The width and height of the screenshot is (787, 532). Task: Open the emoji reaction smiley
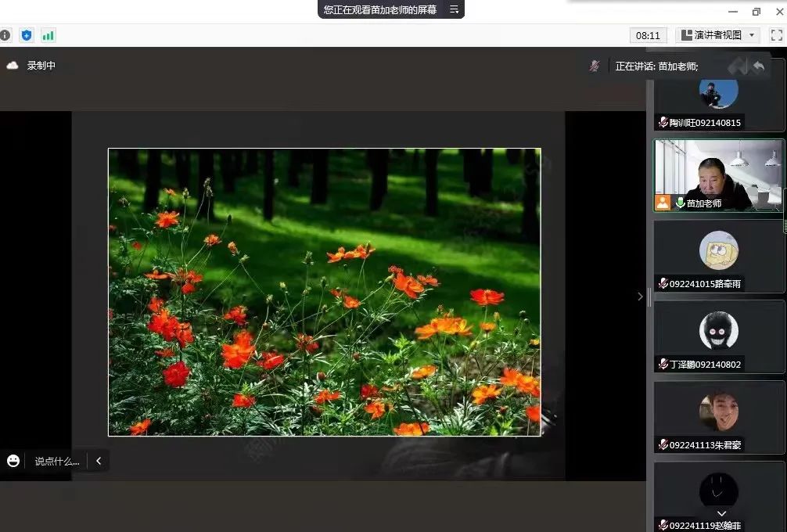tap(13, 461)
